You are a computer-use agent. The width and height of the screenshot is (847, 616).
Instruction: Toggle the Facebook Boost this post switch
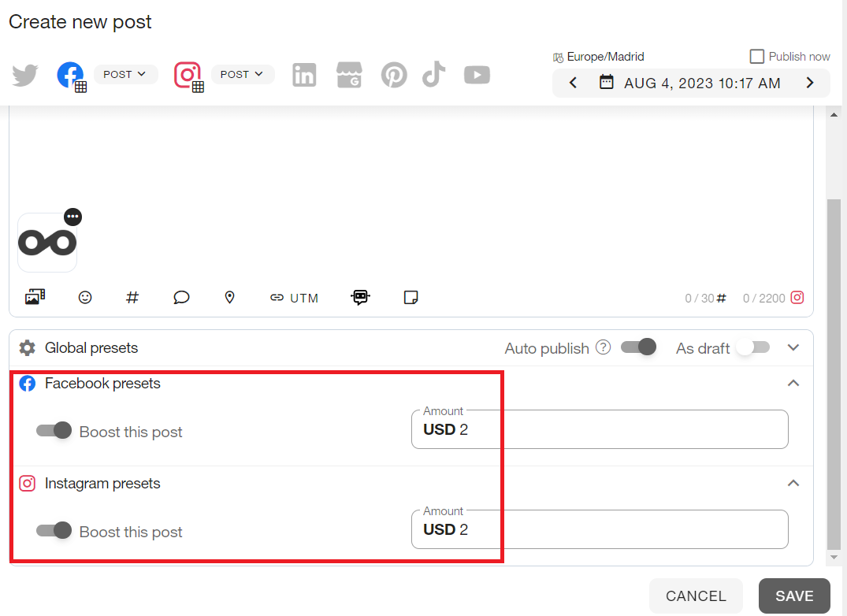point(54,431)
